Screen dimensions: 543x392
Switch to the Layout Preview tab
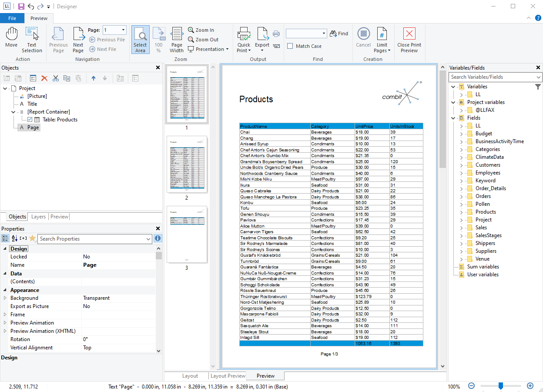coord(228,376)
